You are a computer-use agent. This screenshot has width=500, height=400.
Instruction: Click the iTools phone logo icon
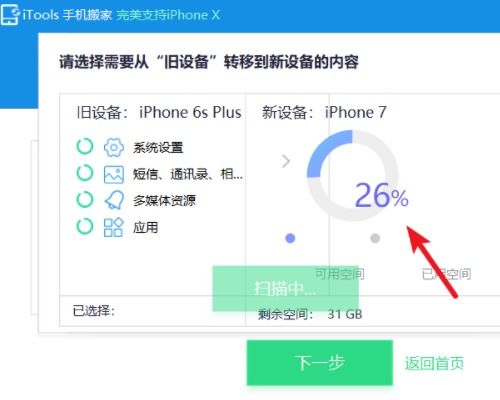[10, 15]
